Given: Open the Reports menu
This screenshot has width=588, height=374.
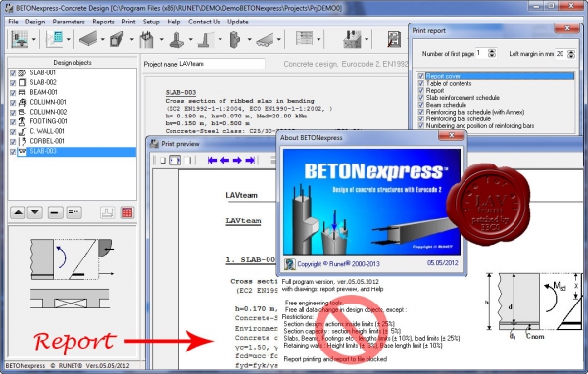Looking at the screenshot, I should coord(103,22).
